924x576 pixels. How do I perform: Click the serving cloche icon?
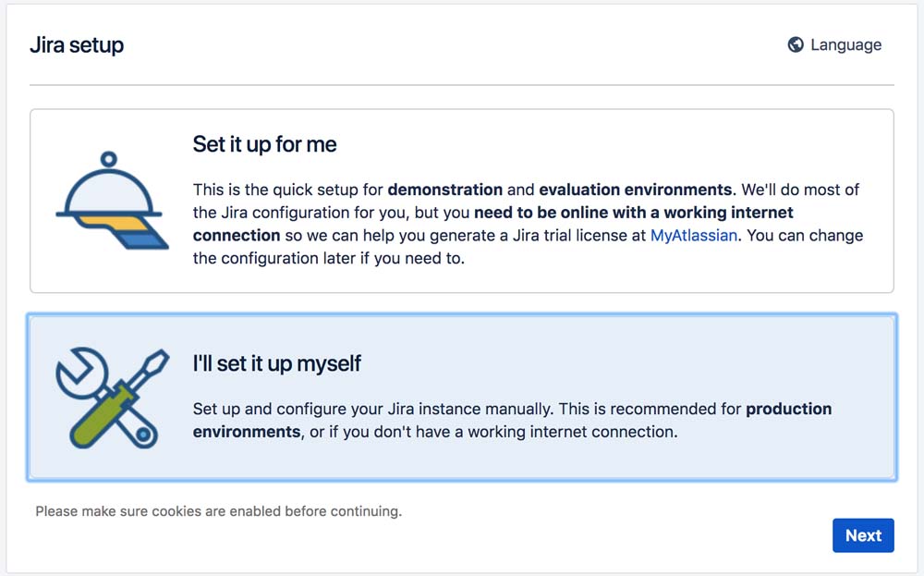109,200
